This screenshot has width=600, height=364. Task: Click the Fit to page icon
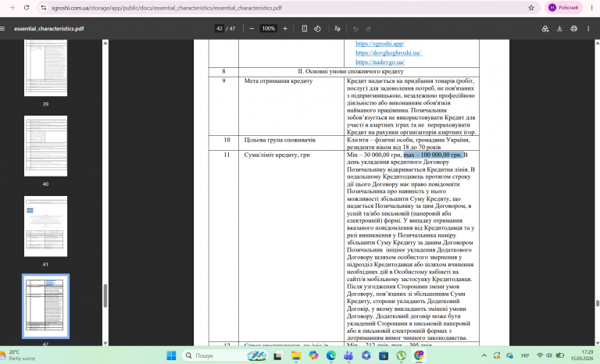(305, 29)
